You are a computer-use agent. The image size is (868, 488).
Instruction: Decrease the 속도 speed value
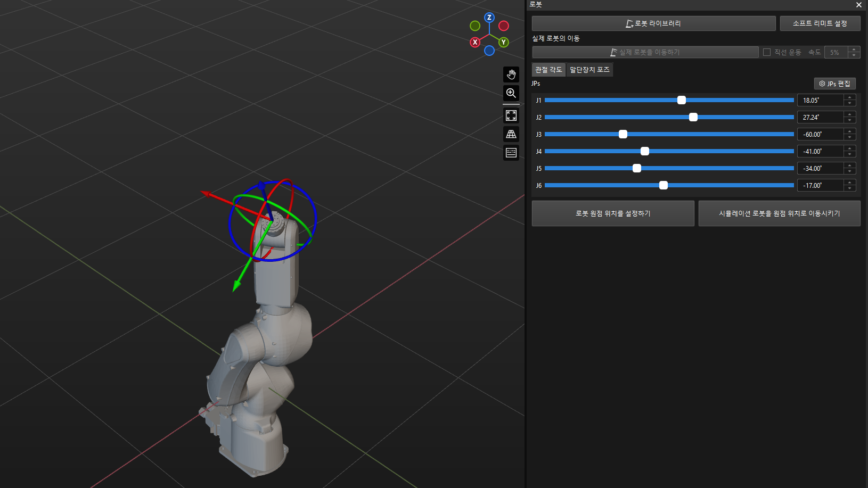tap(854, 55)
